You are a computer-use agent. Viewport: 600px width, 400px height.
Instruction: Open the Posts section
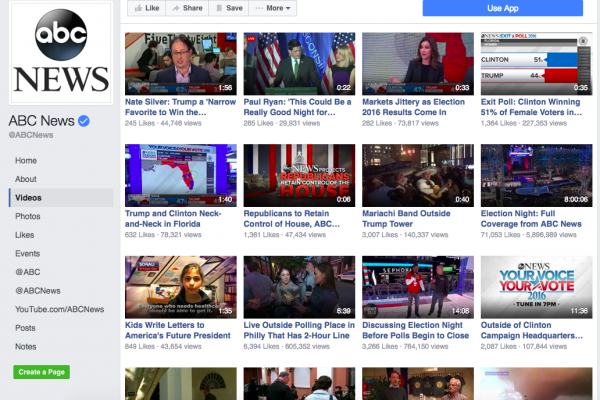point(25,328)
